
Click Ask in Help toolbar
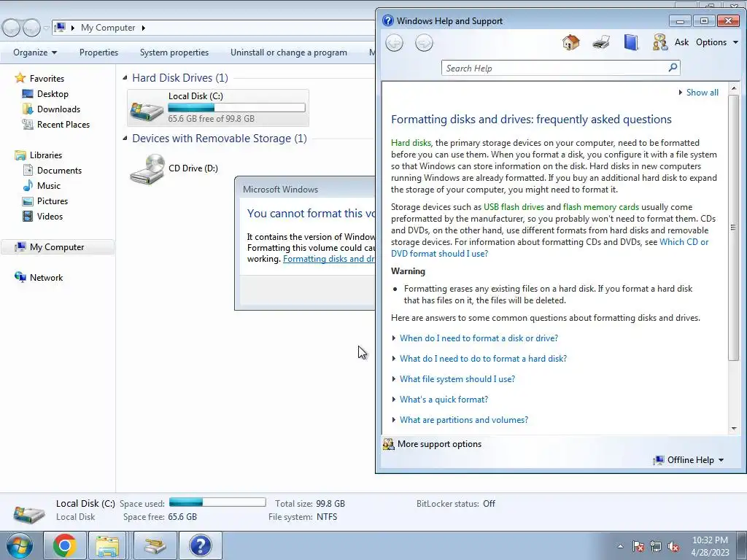click(x=681, y=42)
